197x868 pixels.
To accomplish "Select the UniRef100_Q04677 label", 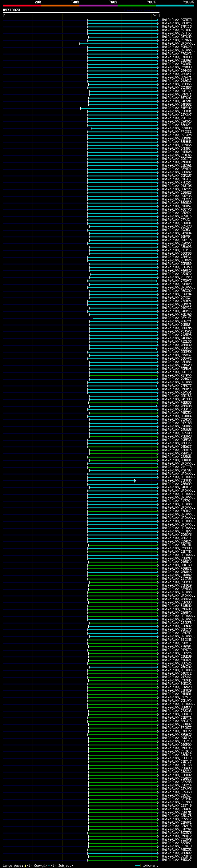I will [176, 379].
